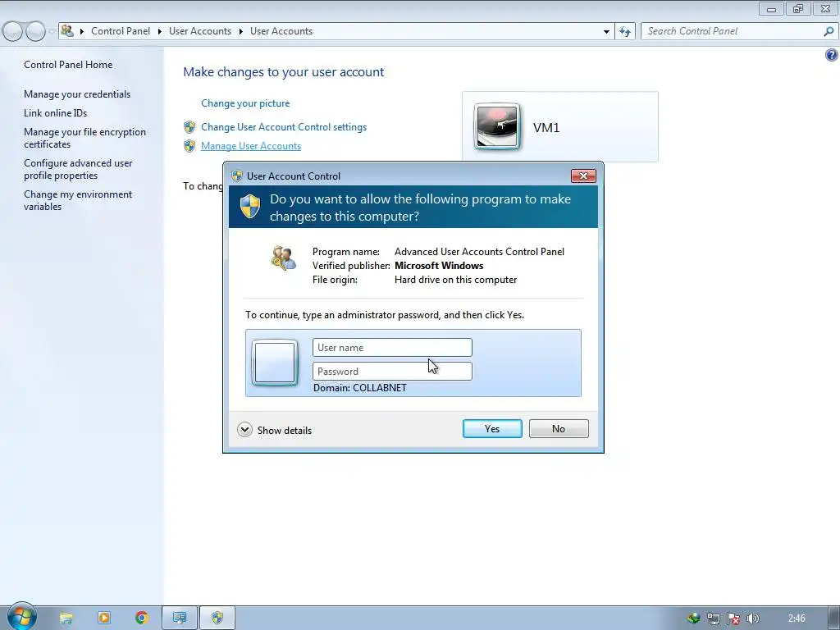The width and height of the screenshot is (840, 630).
Task: Click the Advanced User Accounts program icon
Action: (x=283, y=257)
